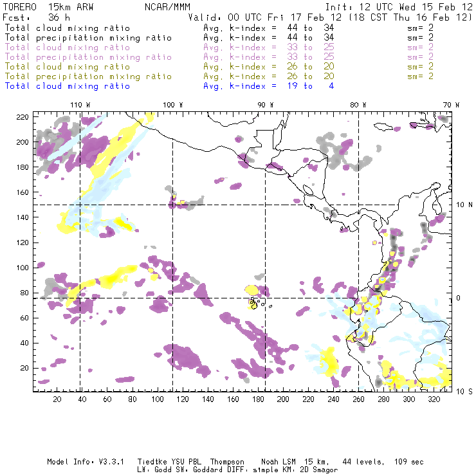Select the "160" tick on the vertical axis
476x476 pixels.
(23, 192)
